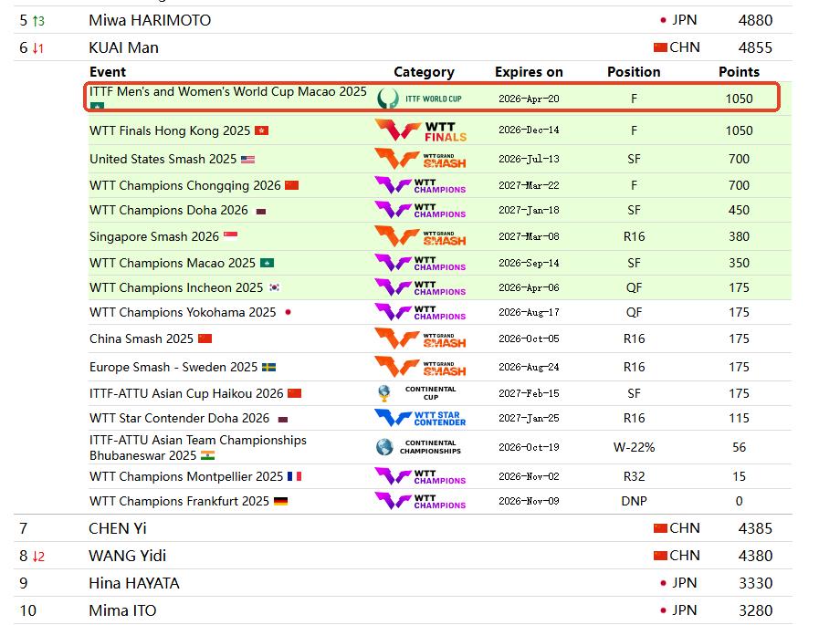This screenshot has height=625, width=840.
Task: Click 56 points in Bhubaneswar row
Action: pyautogui.click(x=739, y=447)
